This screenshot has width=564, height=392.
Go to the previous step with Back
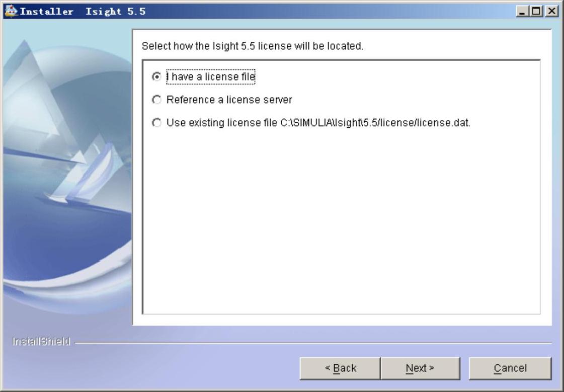pos(340,368)
